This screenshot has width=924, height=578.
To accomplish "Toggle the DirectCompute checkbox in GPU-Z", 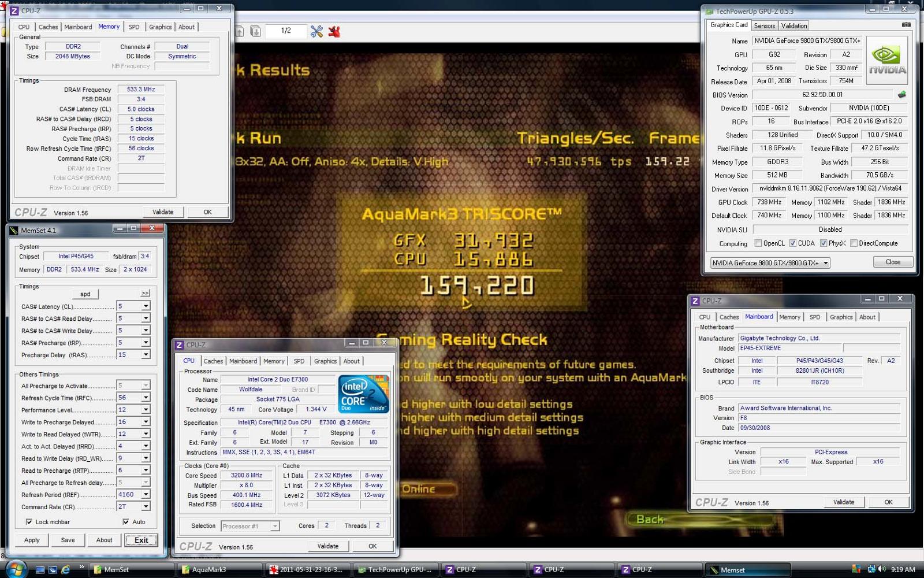I will click(854, 243).
